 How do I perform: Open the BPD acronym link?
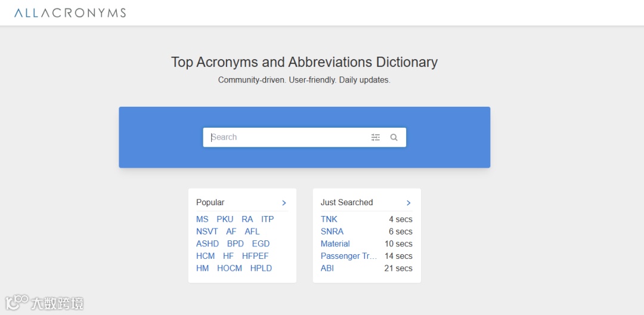pyautogui.click(x=236, y=244)
